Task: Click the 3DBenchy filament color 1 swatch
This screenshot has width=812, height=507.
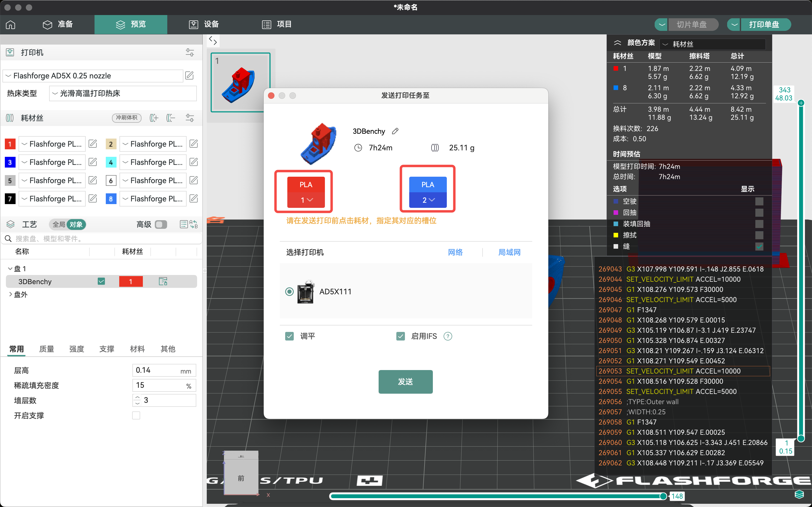Action: click(131, 281)
